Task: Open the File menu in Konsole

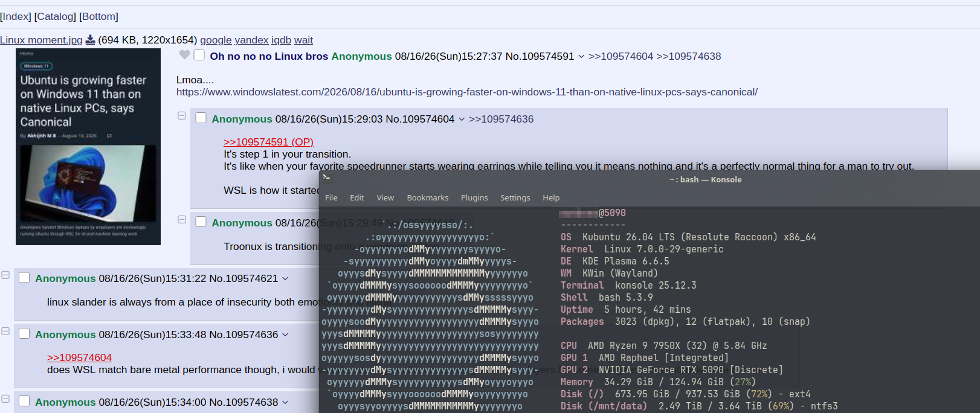Action: coord(331,197)
